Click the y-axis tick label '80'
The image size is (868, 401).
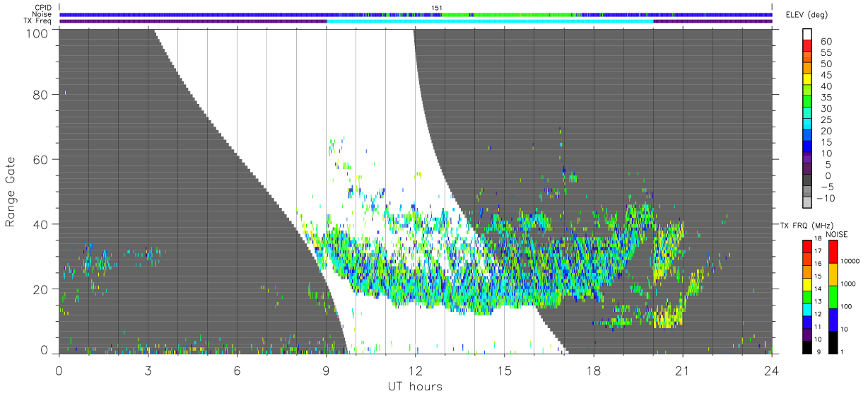[x=41, y=94]
